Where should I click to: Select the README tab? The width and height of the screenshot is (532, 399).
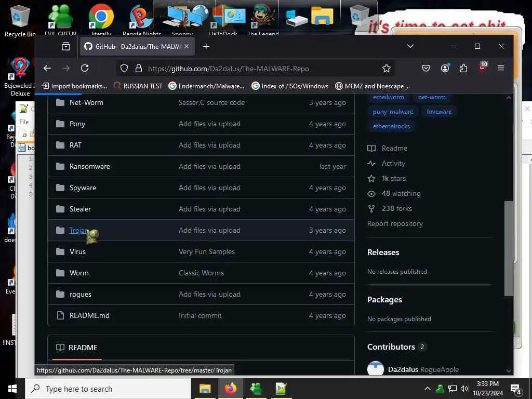pyautogui.click(x=77, y=348)
